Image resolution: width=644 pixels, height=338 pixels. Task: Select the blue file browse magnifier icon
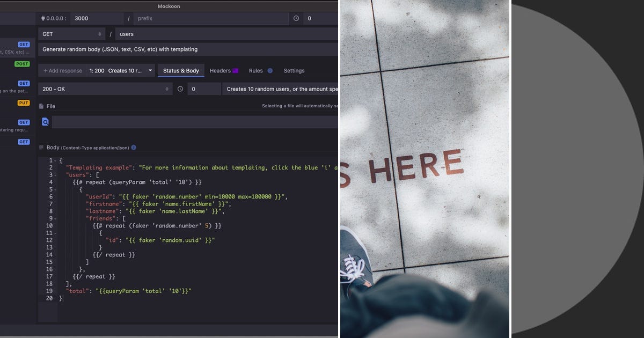pos(45,122)
